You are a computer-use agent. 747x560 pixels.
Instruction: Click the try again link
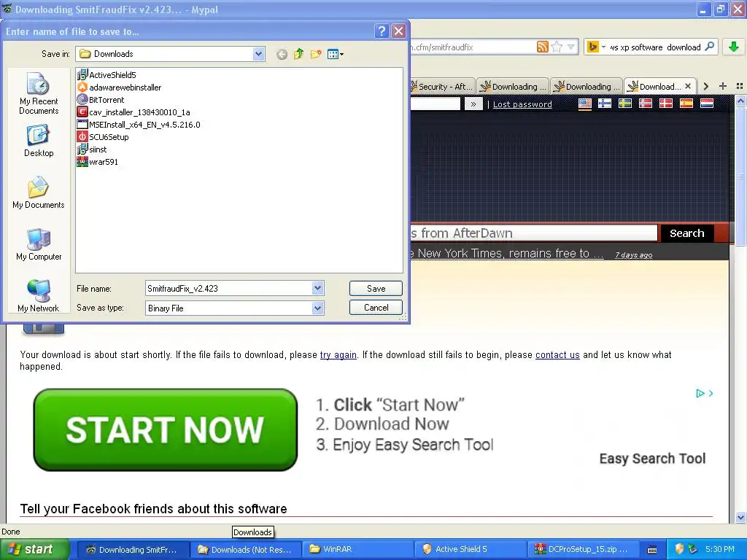click(338, 355)
